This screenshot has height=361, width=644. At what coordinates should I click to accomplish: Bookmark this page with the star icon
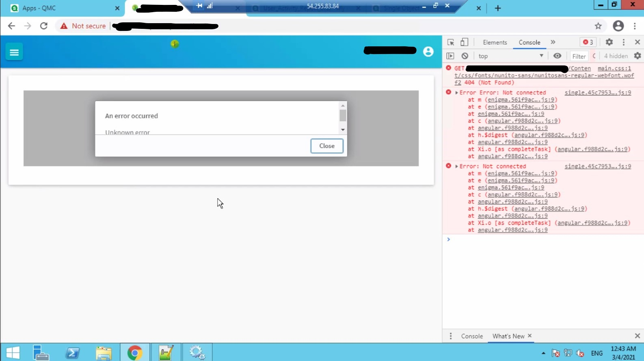(x=598, y=26)
